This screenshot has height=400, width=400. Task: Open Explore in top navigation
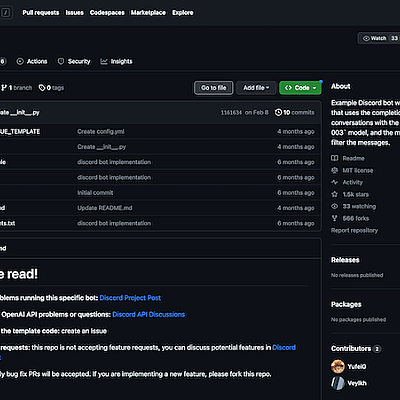(183, 13)
